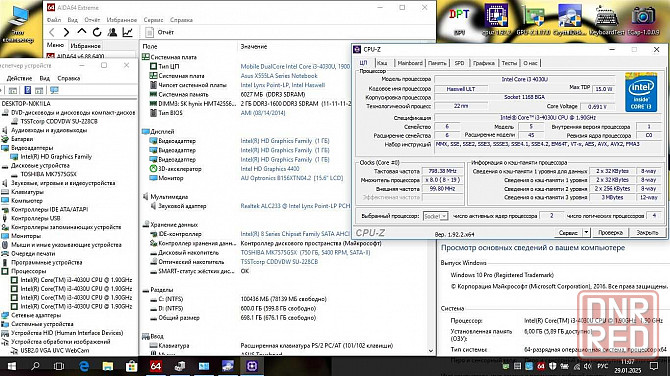Open Windows Start button
670x376 pixels.
(x=12, y=366)
